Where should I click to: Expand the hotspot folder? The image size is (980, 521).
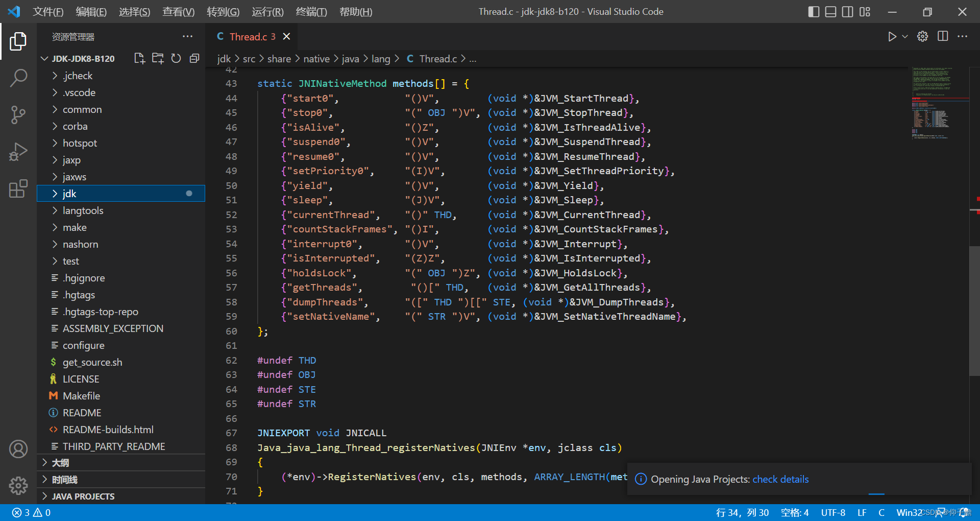tap(121, 143)
